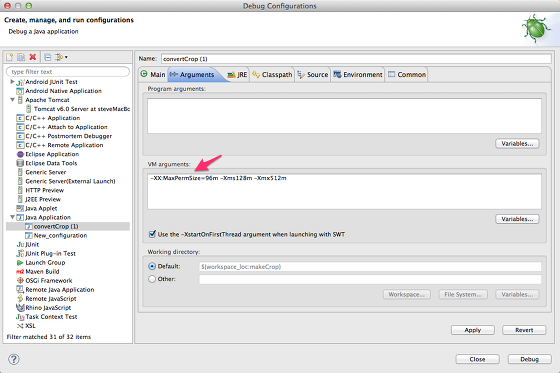The width and height of the screenshot is (560, 373).
Task: Select Java Applet entry
Action: coord(41,208)
